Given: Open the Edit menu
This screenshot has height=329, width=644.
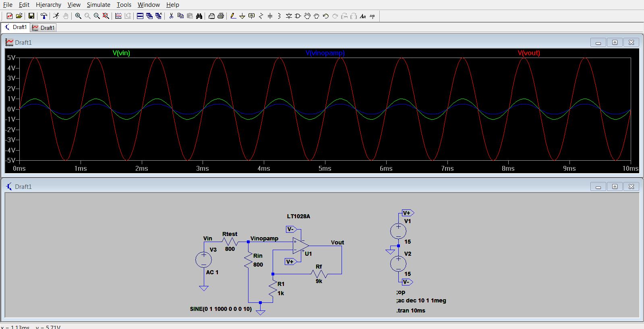Looking at the screenshot, I should point(24,5).
